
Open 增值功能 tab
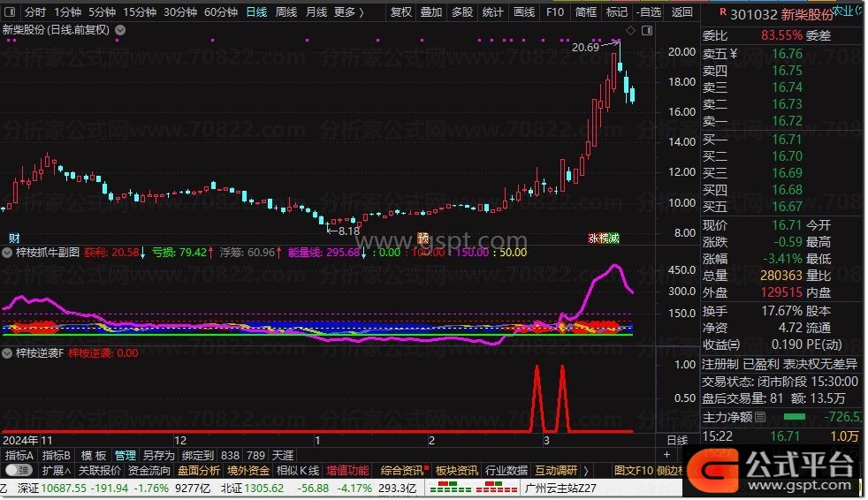click(x=347, y=471)
